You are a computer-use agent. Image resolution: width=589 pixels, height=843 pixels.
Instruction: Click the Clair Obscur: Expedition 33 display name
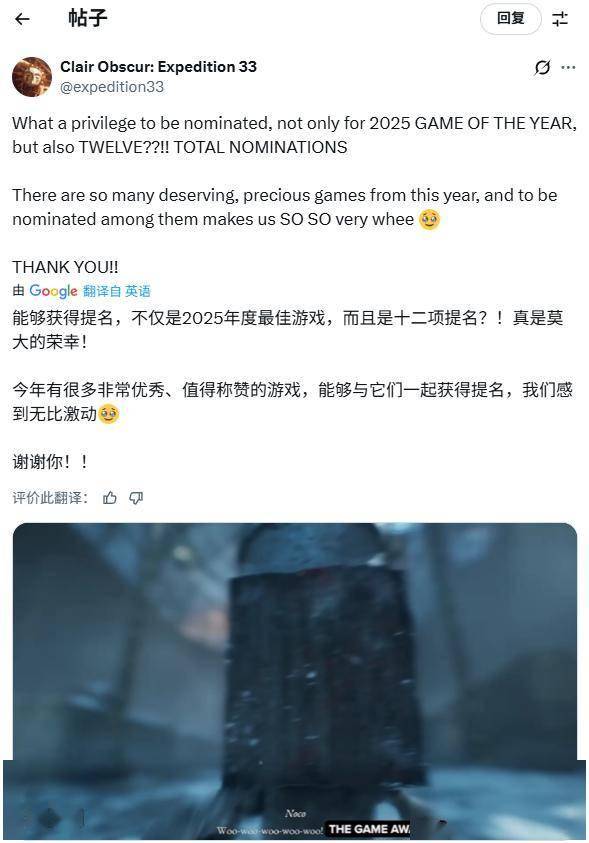tap(159, 67)
